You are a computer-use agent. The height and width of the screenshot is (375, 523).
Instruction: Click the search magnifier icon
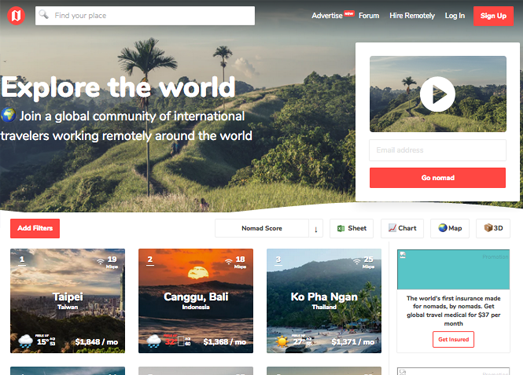tap(44, 14)
